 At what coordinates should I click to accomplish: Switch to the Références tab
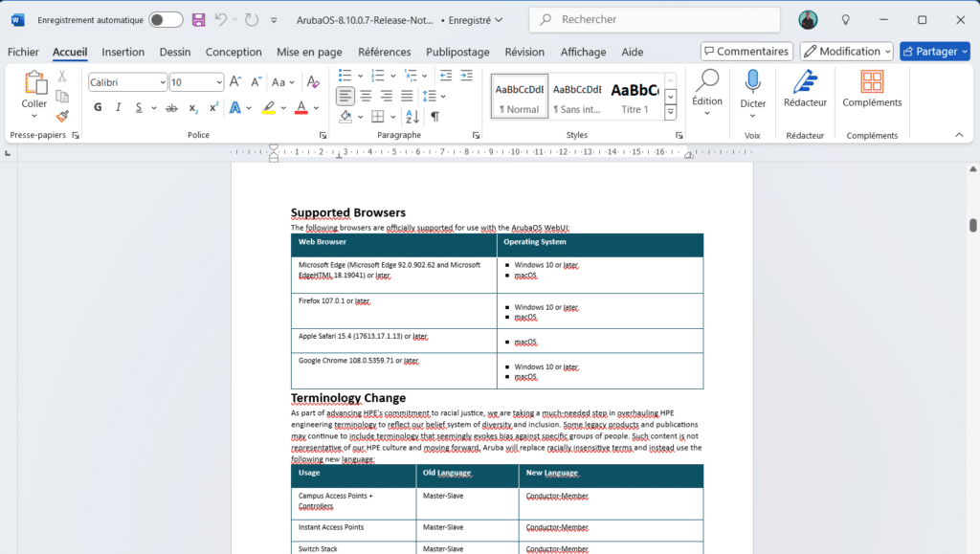(385, 52)
